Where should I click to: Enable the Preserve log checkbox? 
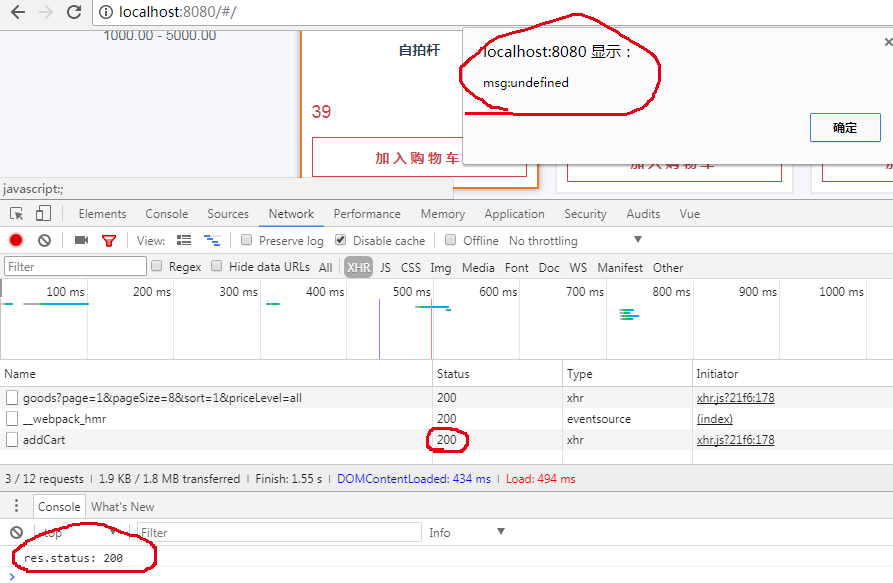(x=246, y=241)
